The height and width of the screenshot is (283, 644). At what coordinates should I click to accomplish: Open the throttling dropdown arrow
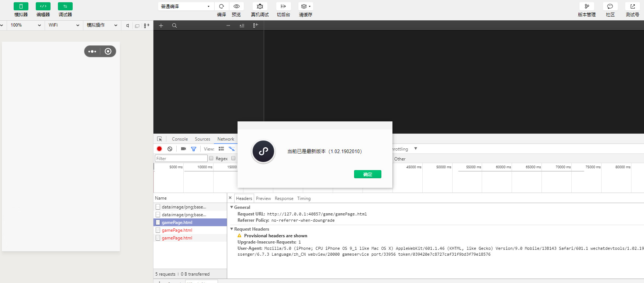[x=416, y=149]
